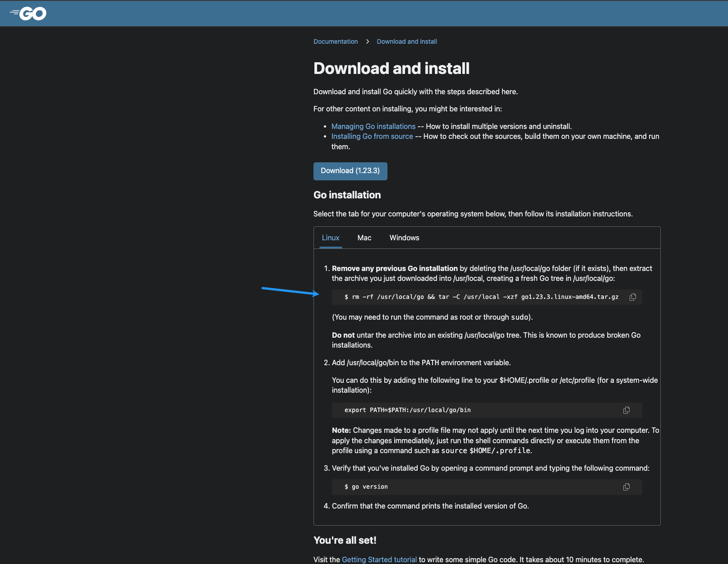
Task: Click the 'You're all set!' heading
Action: [345, 540]
